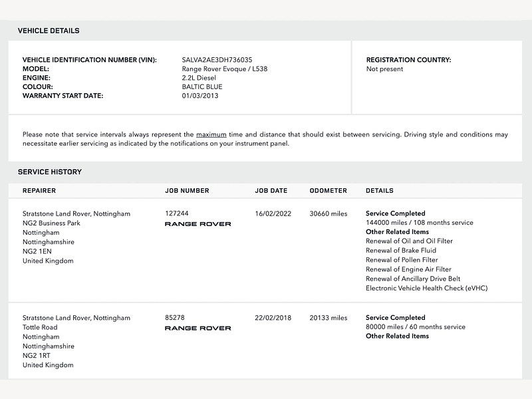This screenshot has height=399, width=532.
Task: Select job number 85278
Action: (175, 318)
